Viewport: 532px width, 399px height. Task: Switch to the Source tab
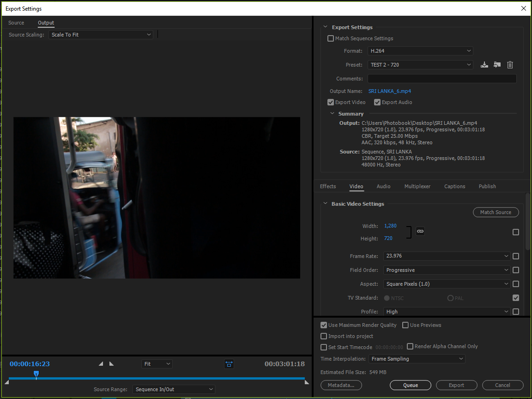coord(16,23)
